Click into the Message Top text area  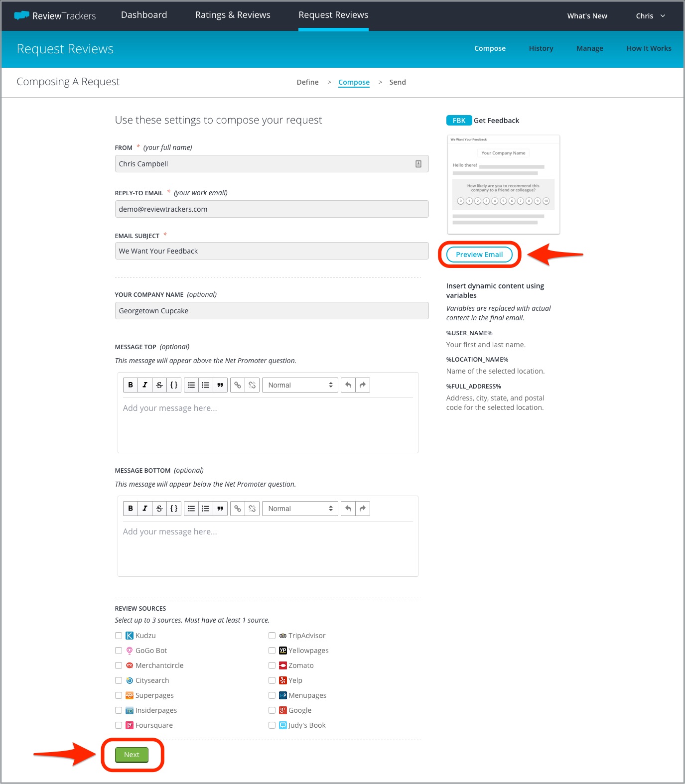point(268,425)
